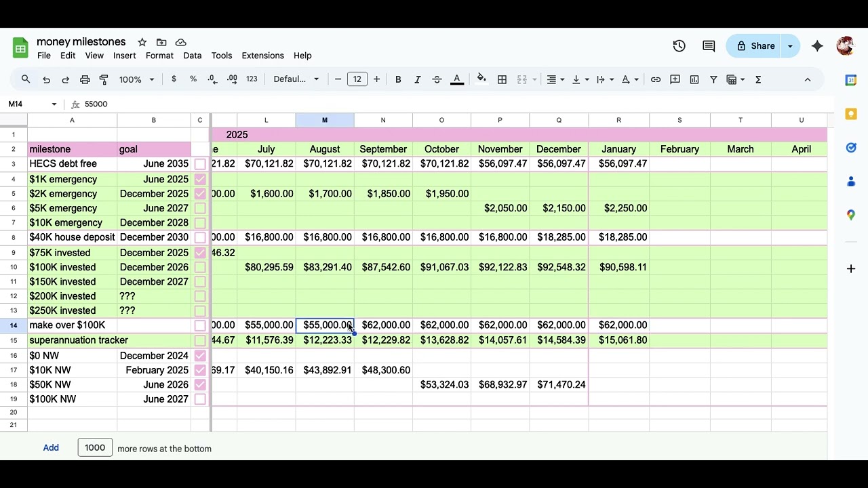Open the Data menu

pos(193,56)
